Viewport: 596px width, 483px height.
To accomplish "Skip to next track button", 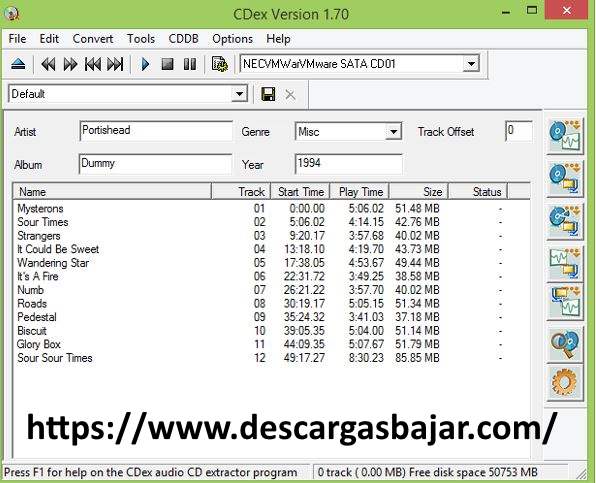I will click(115, 64).
